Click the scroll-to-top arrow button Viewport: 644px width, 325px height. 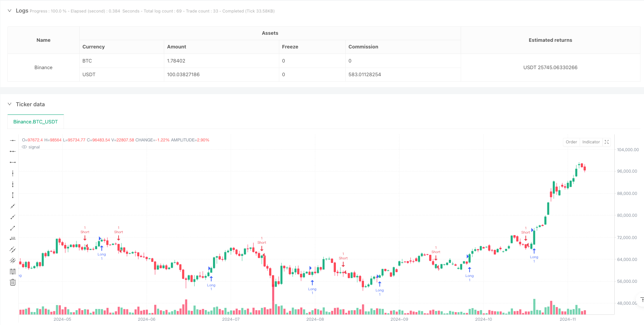[x=642, y=300]
